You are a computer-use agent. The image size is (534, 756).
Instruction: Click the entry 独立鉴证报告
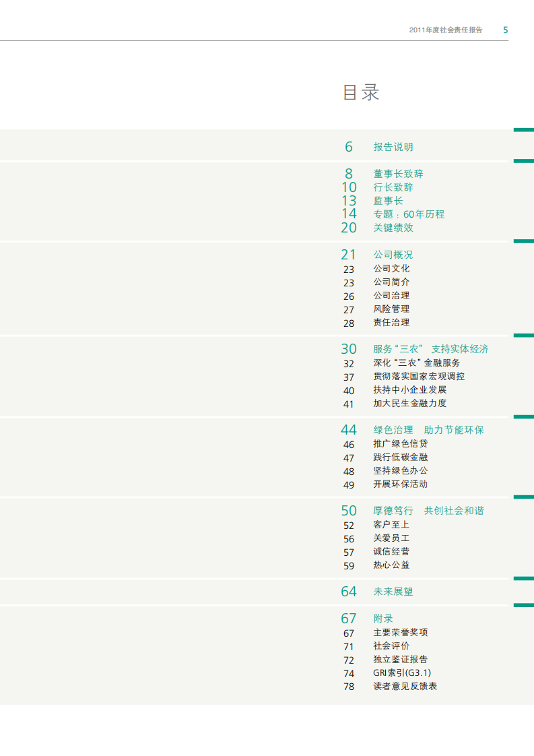[401, 660]
